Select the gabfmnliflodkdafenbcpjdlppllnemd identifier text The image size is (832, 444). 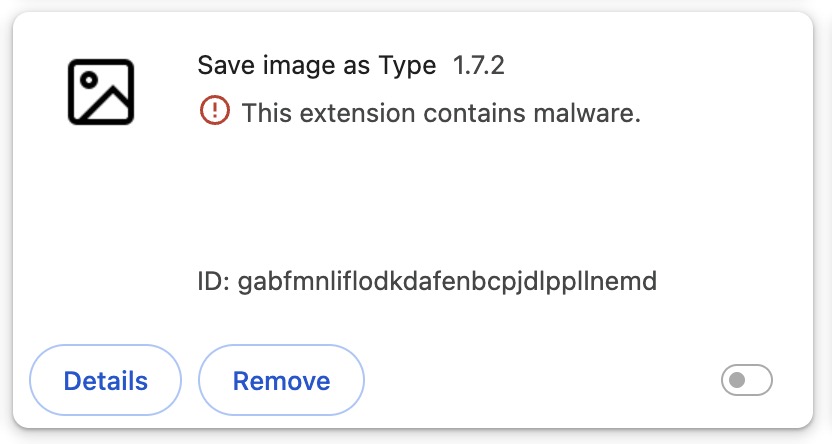447,281
